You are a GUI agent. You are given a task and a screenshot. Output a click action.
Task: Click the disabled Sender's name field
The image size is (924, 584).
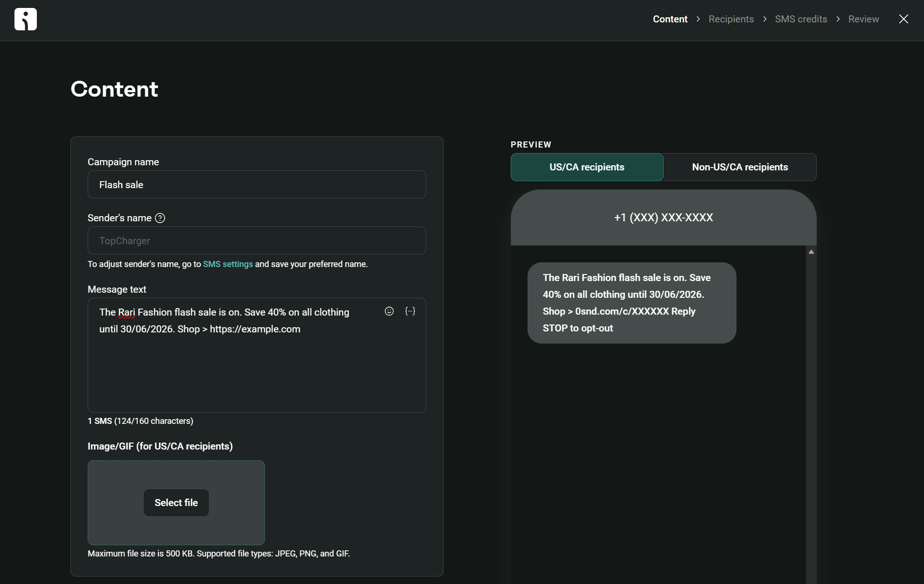257,241
